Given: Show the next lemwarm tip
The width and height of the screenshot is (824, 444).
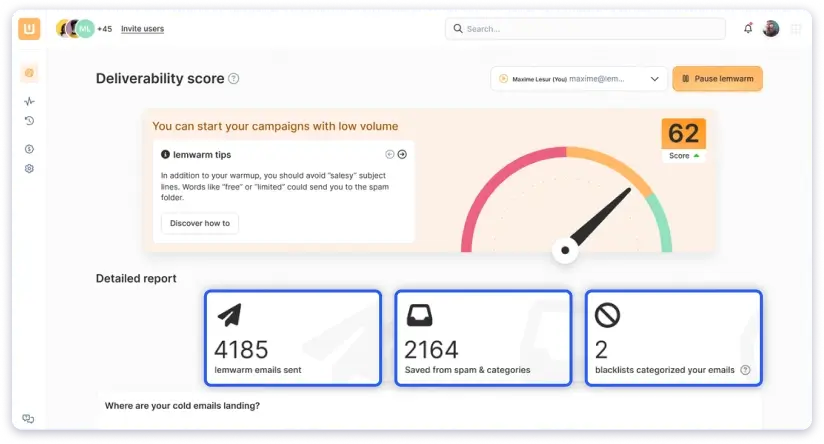Looking at the screenshot, I should [x=402, y=155].
